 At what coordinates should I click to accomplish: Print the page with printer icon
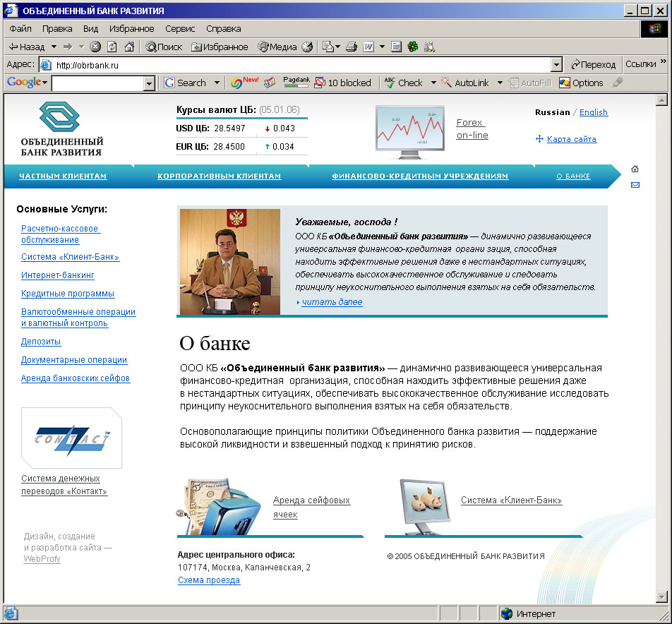coord(352,47)
